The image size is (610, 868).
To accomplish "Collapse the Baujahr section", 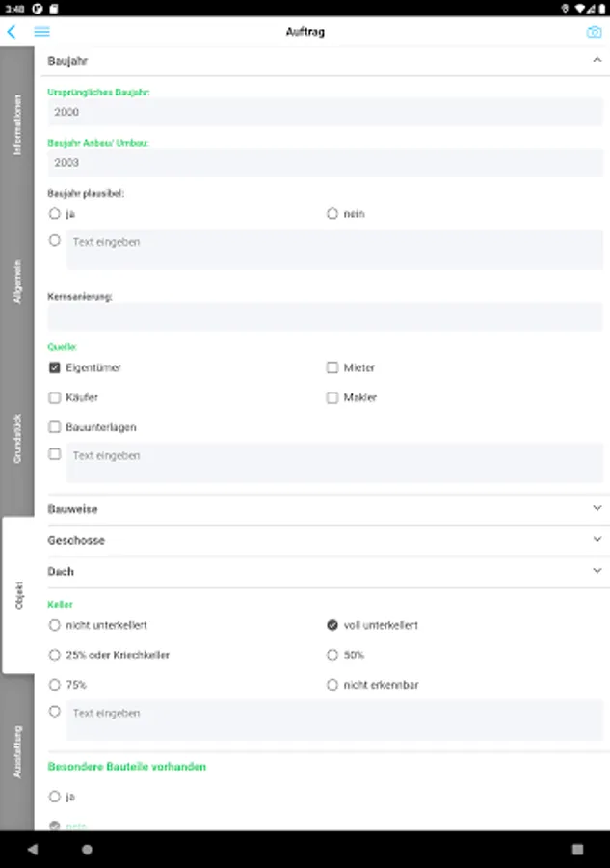I will click(597, 60).
